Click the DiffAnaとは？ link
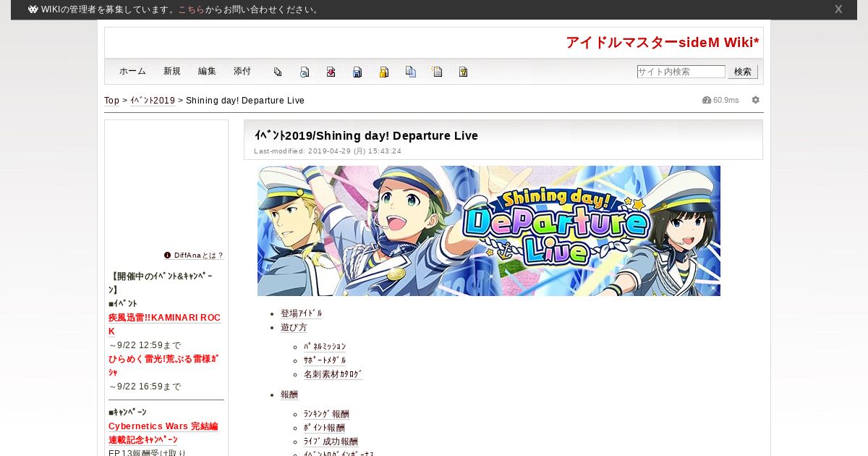 (x=199, y=256)
